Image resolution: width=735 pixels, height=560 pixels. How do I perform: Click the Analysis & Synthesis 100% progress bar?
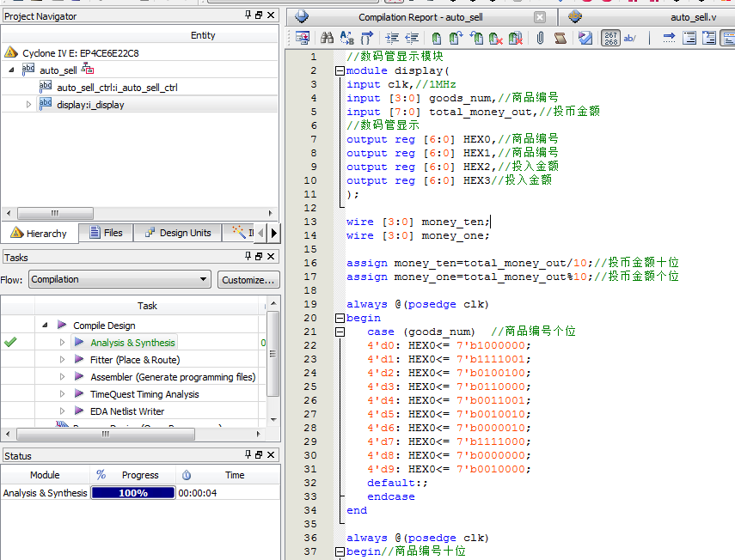click(133, 493)
